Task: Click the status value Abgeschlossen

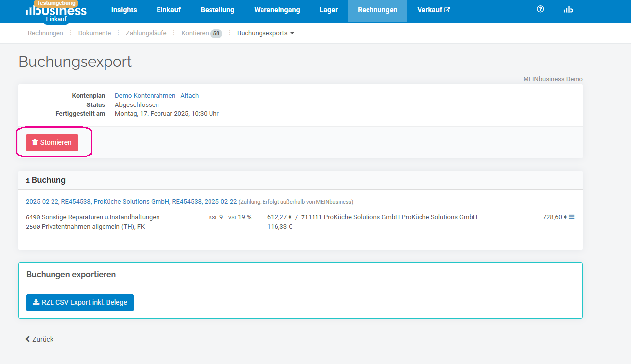Action: pos(137,104)
